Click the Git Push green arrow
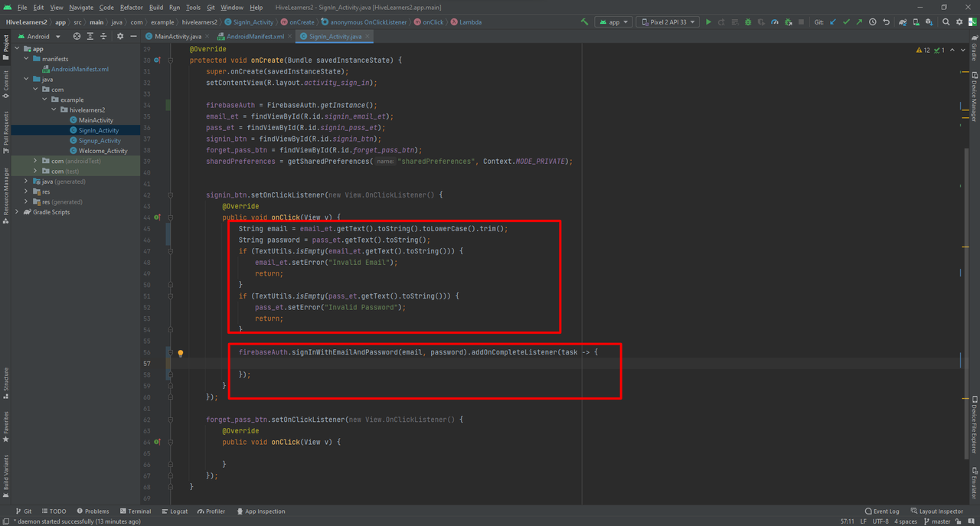Screen dimensions: 980x526 859,22
